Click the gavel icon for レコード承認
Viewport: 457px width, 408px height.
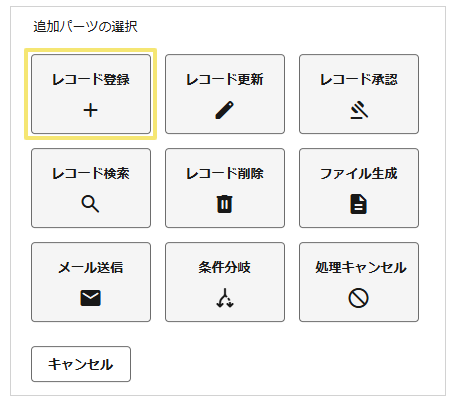359,110
